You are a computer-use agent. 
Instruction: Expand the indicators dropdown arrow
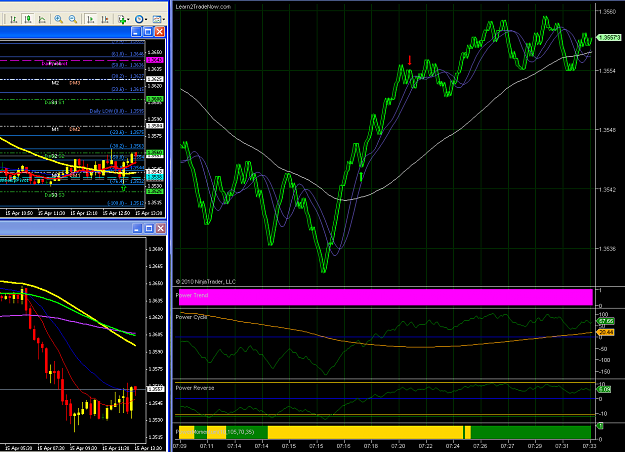(128, 20)
